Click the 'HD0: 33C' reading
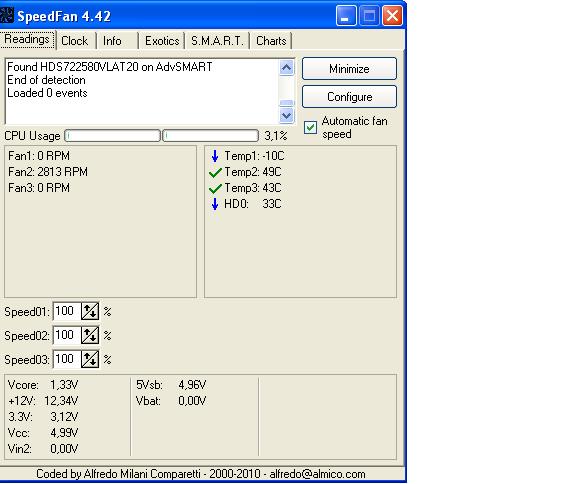This screenshot has width=576, height=484. point(253,204)
